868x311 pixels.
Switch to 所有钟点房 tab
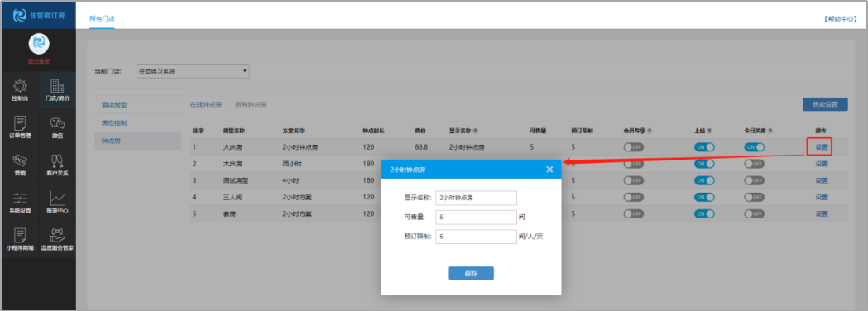[251, 104]
